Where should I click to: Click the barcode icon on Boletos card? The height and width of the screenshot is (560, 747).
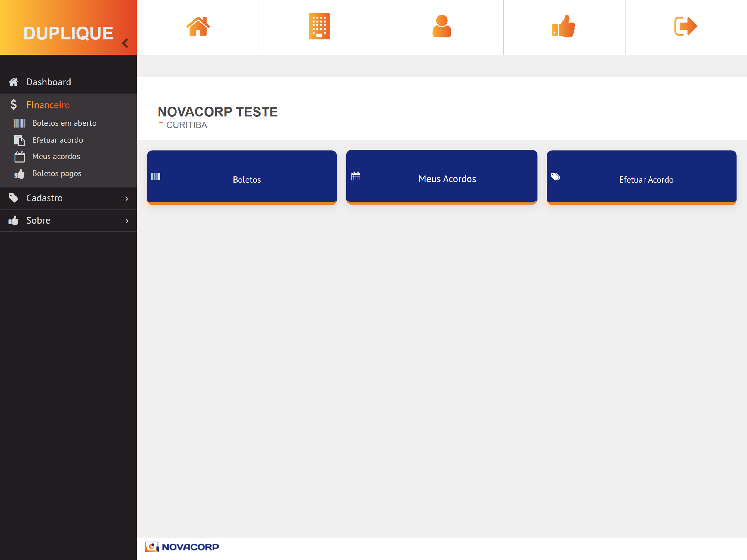point(156,177)
